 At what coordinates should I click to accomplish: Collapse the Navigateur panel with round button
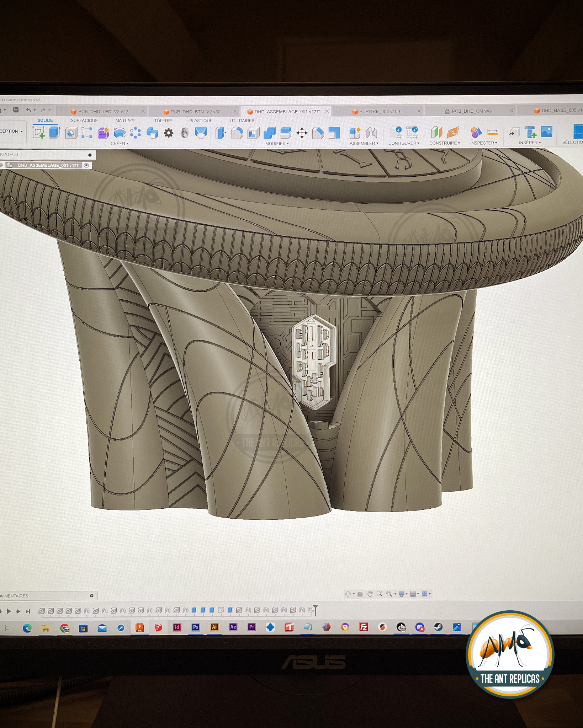tap(90, 155)
